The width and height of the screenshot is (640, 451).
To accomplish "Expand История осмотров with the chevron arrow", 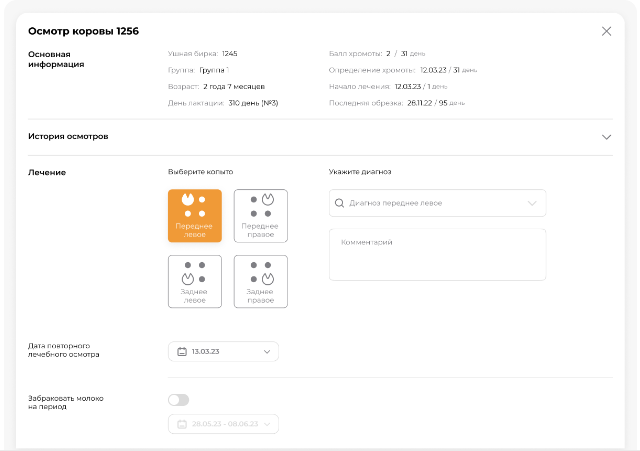I will pos(606,137).
